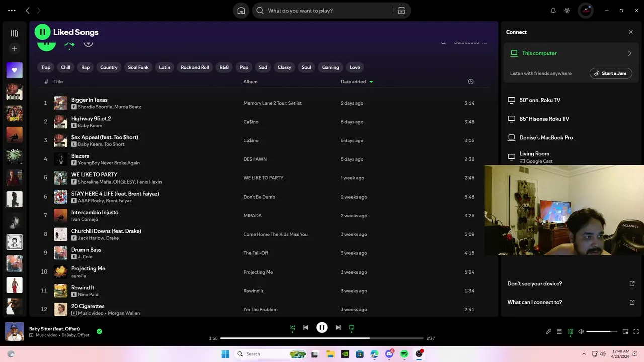Click external-link icon beside Don't see your device
The width and height of the screenshot is (644, 362).
(x=632, y=284)
